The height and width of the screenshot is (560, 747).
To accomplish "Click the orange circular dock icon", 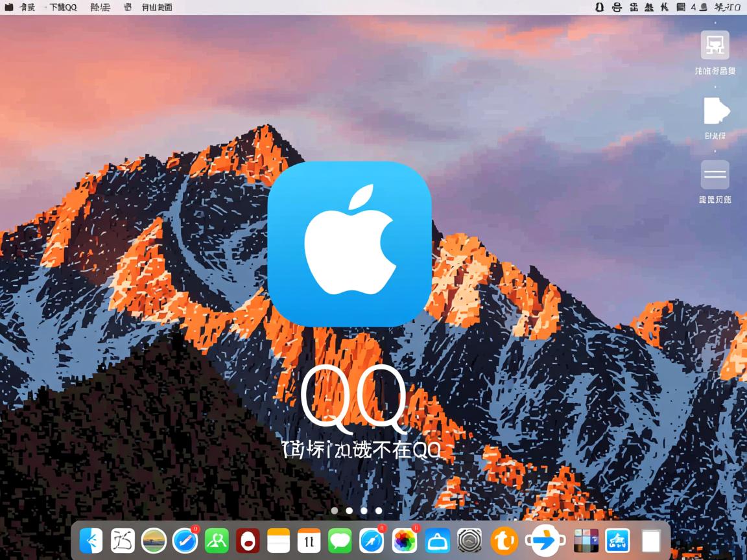I will coord(504,540).
